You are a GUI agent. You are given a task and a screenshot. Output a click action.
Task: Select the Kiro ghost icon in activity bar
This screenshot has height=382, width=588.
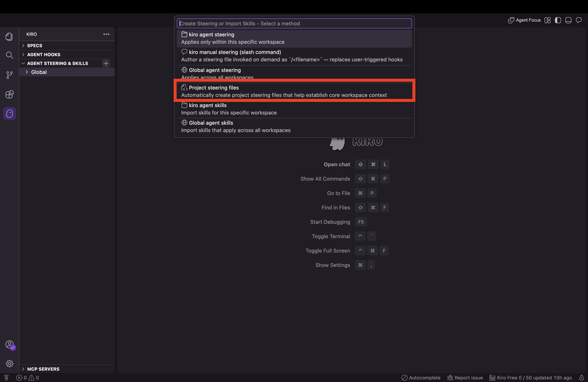(9, 113)
